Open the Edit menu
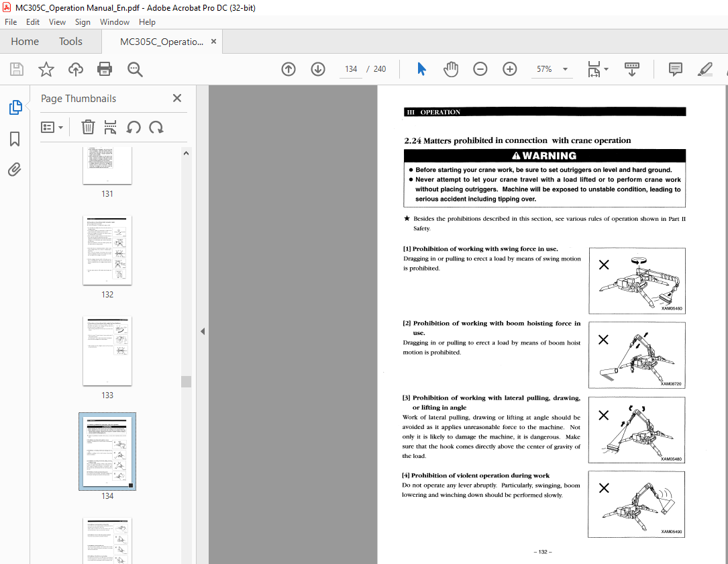This screenshot has width=728, height=564. tap(32, 22)
